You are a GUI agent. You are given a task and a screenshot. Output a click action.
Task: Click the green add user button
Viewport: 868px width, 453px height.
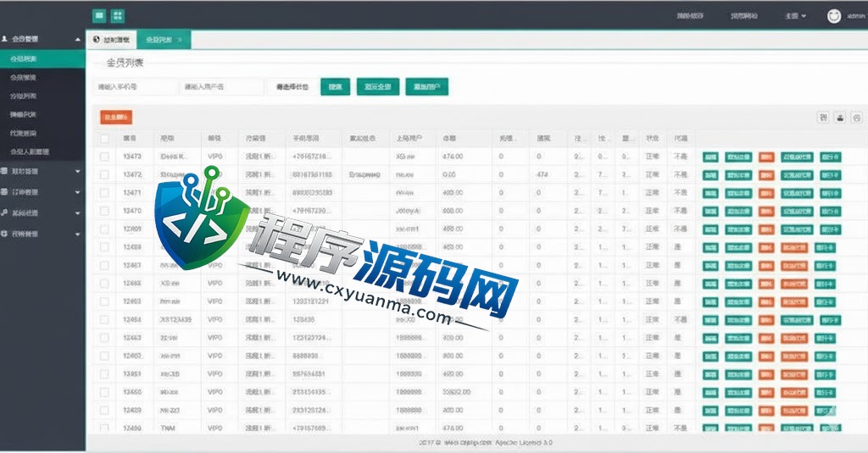[427, 87]
